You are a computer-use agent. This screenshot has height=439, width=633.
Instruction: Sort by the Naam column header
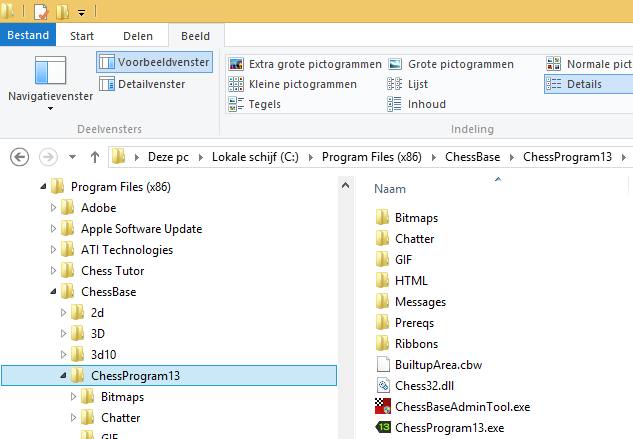pos(390,189)
